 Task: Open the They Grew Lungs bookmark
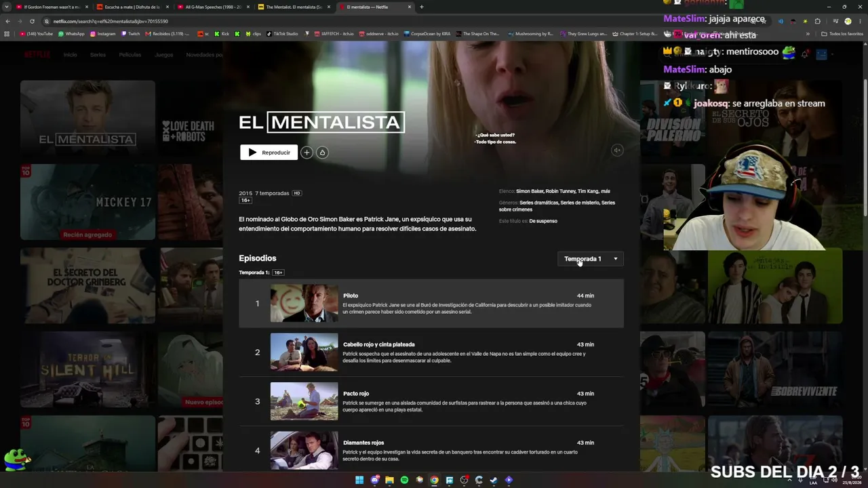[583, 34]
